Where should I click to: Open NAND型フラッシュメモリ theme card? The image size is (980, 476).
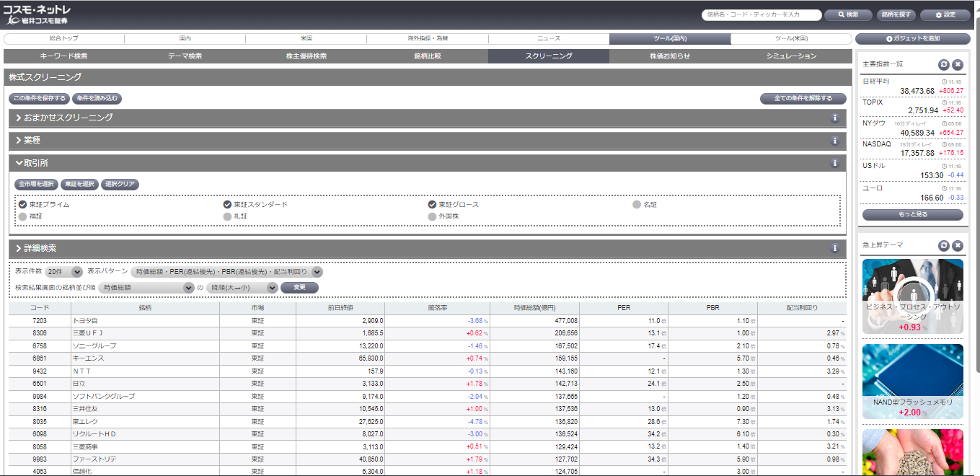click(912, 382)
